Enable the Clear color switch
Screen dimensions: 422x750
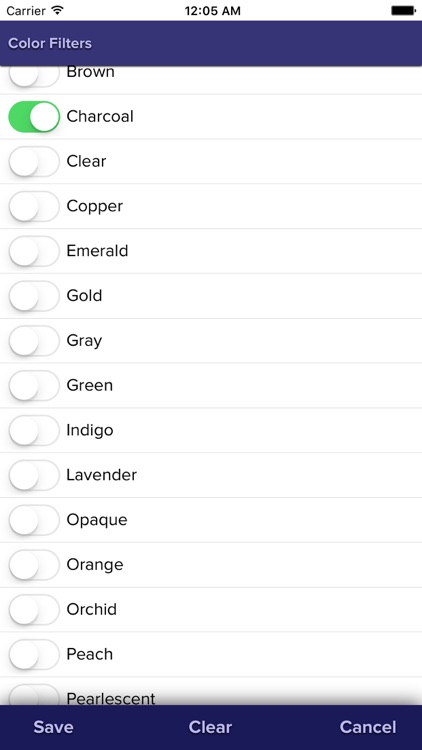(x=34, y=161)
